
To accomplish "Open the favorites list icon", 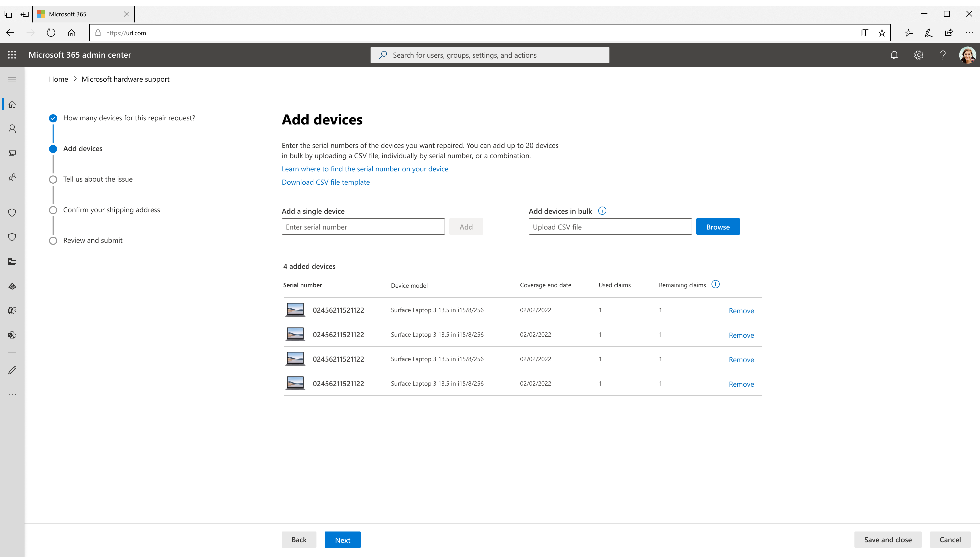I will point(909,33).
